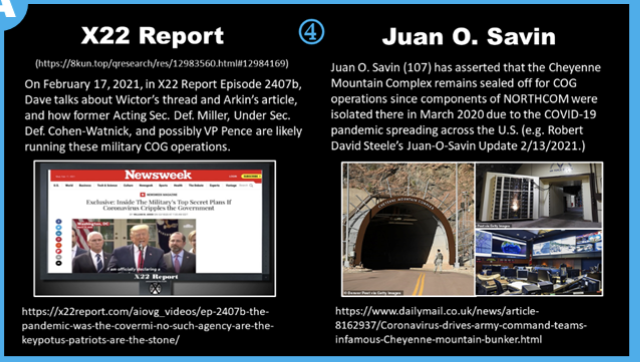This screenshot has height=362, width=640.
Task: Click the black bottom share icon in Newsweek sidebar
Action: [x=59, y=263]
